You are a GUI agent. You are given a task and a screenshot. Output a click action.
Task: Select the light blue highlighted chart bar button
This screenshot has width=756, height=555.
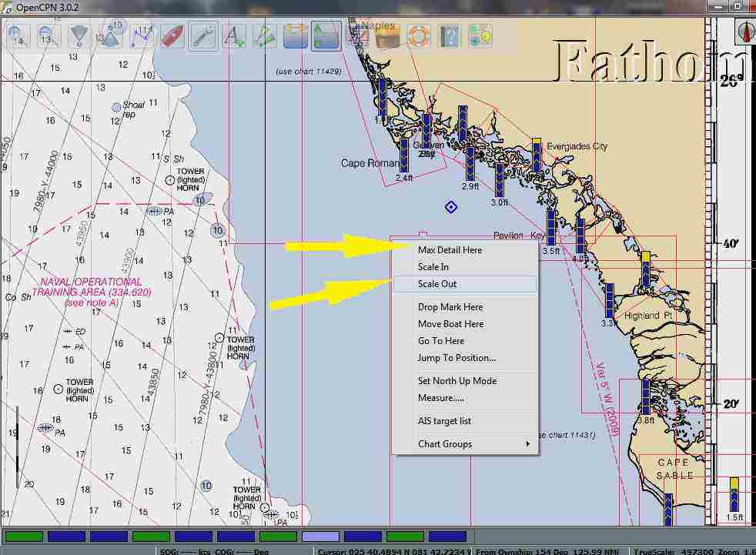click(x=320, y=537)
